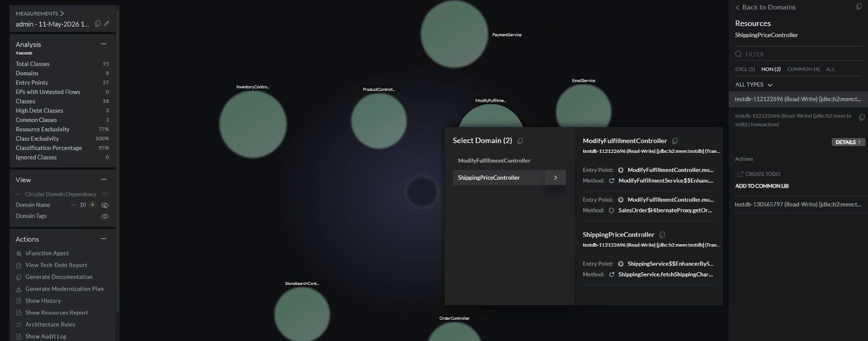Click the Create Todo list icon
Image resolution: width=868 pixels, height=341 pixels.
point(739,174)
